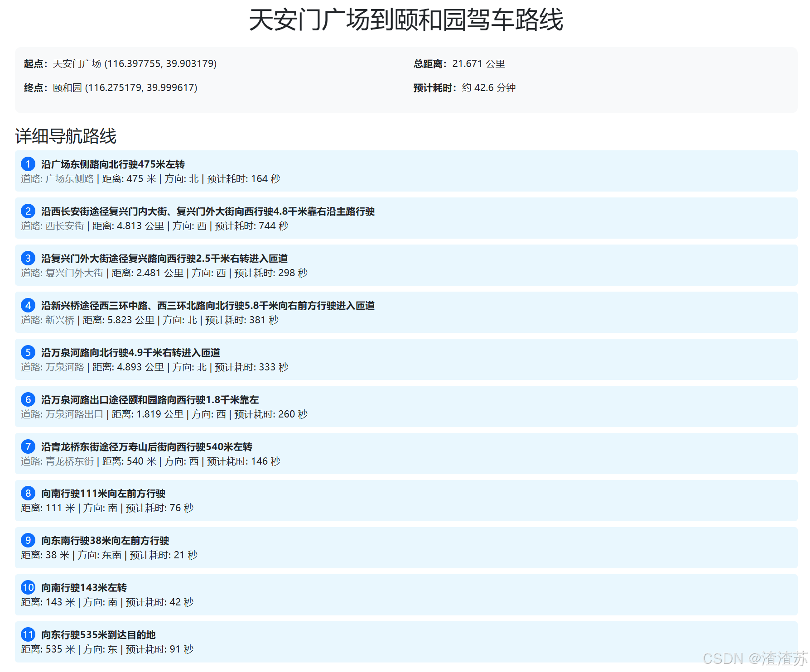The image size is (810, 672).
Task: Click the 距离: 38 米 detail line
Action: [109, 555]
